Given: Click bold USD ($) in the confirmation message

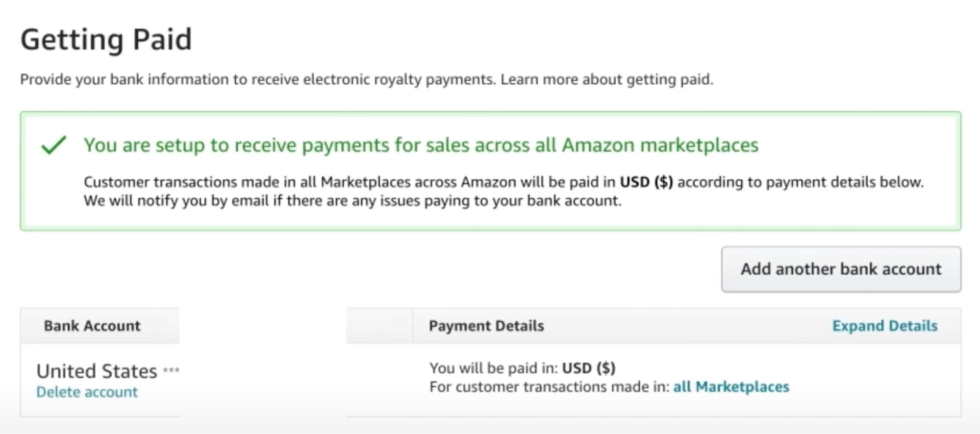Looking at the screenshot, I should point(646,182).
